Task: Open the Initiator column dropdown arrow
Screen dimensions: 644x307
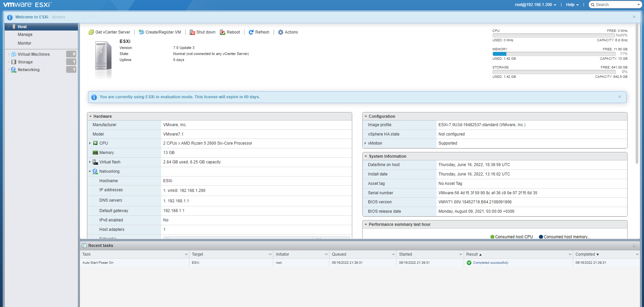Action: 326,254
